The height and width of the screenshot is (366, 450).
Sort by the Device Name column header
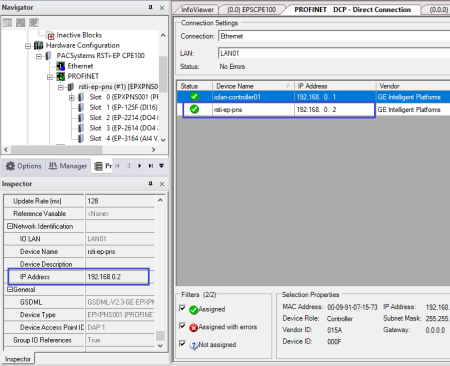(253, 86)
